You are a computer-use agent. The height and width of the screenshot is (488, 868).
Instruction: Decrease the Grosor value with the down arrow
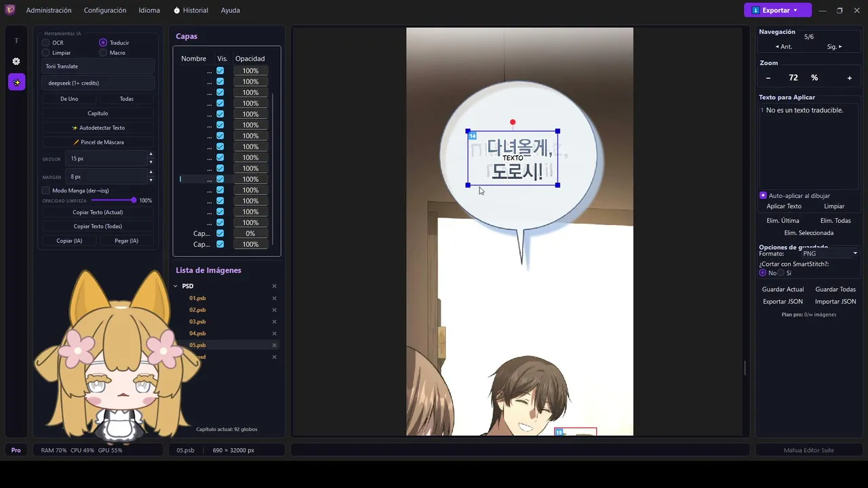151,162
